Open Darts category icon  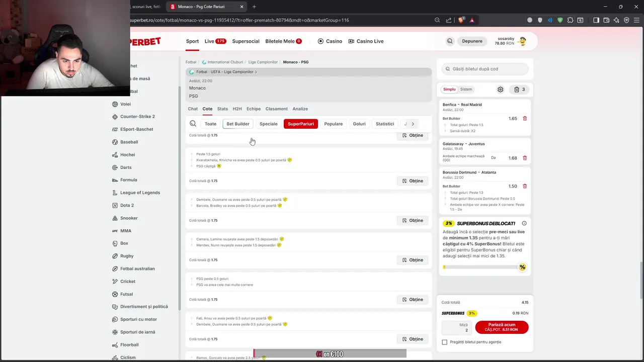[115, 167]
